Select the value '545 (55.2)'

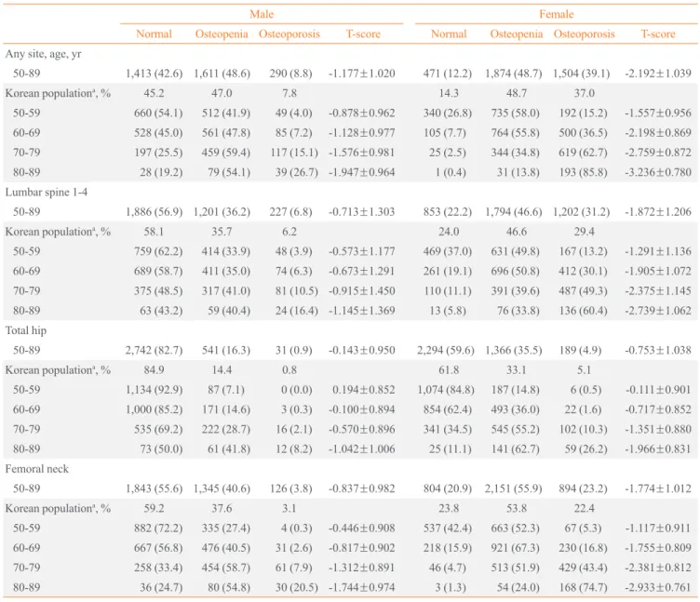pos(515,429)
